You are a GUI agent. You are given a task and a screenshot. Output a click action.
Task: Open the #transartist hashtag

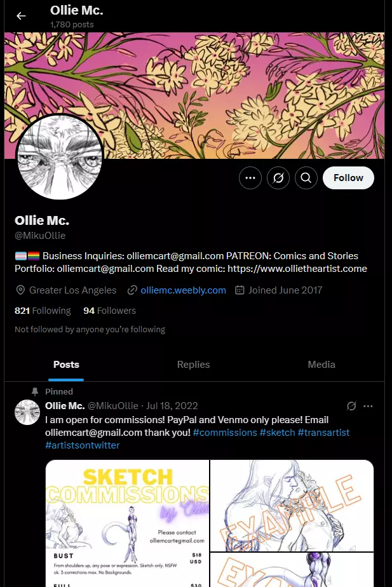click(x=323, y=433)
